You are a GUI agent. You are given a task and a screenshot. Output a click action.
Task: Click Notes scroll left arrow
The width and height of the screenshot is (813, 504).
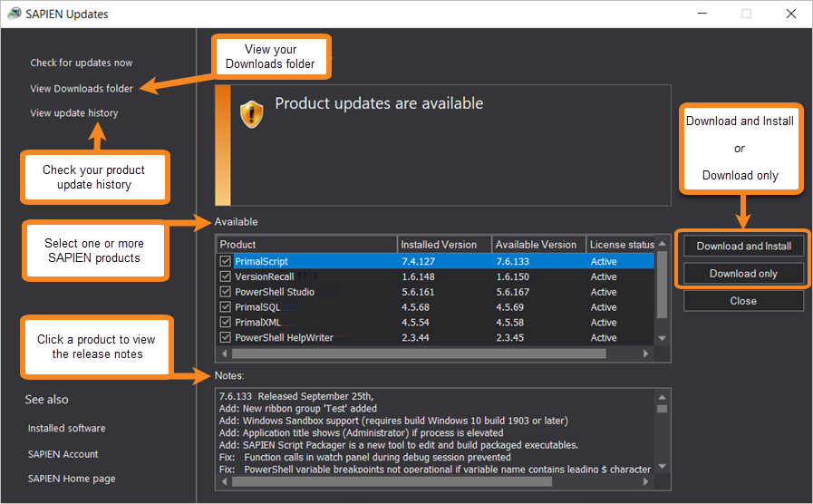point(224,481)
